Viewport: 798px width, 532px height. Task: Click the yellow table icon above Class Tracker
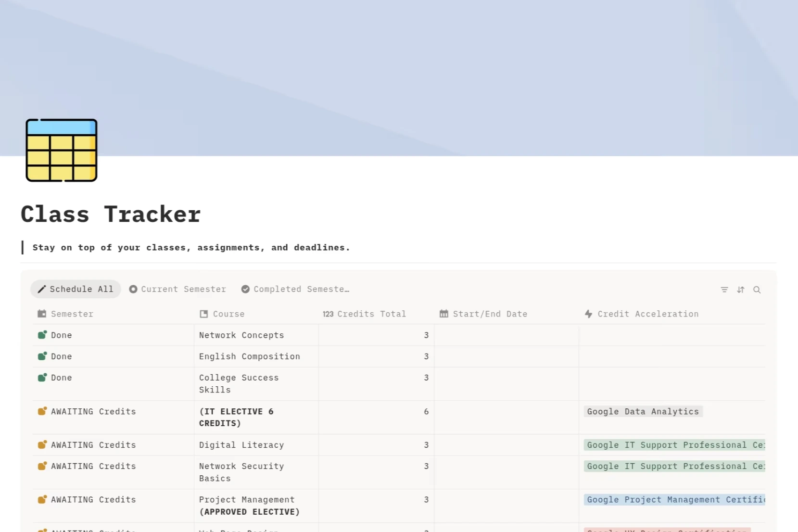[61, 151]
